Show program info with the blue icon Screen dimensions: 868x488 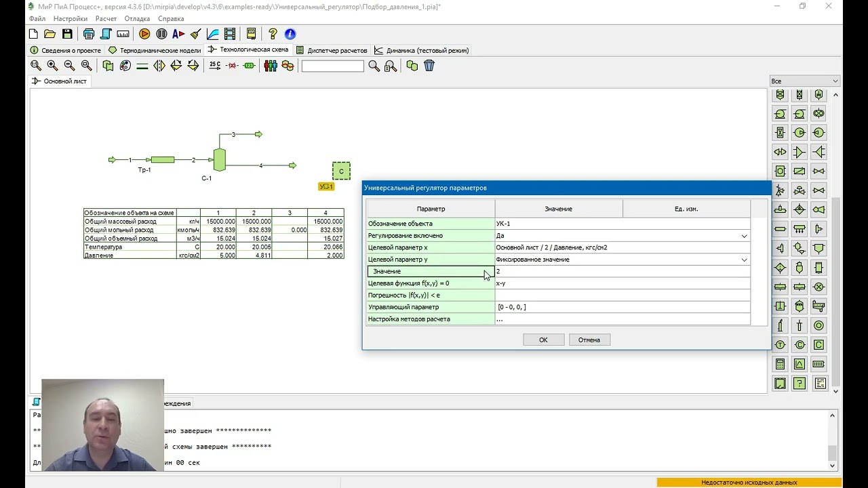click(290, 34)
